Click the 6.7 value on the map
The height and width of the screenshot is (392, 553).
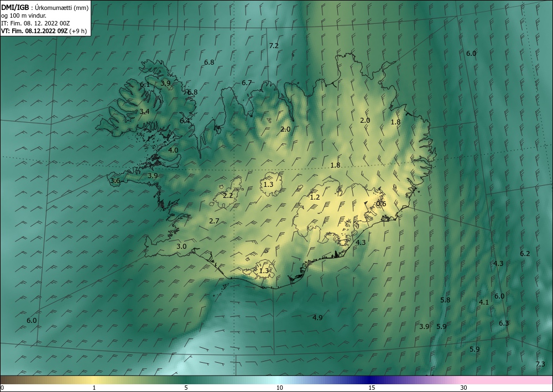click(247, 83)
